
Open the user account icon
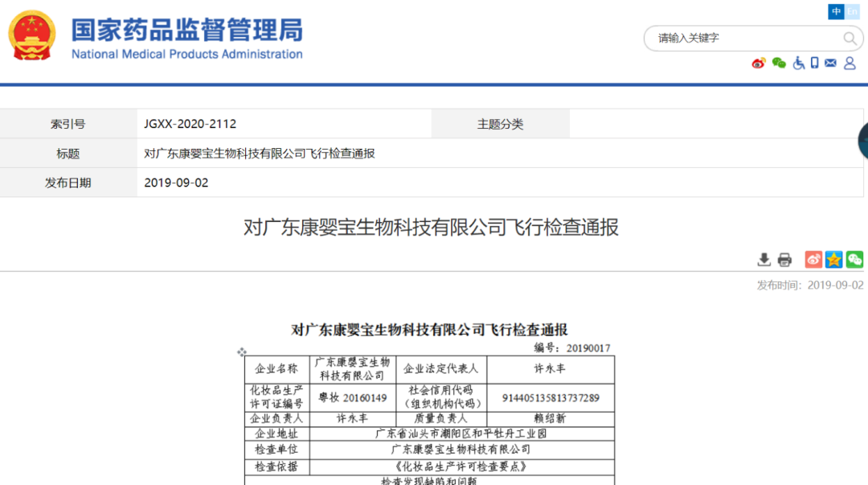coord(850,63)
